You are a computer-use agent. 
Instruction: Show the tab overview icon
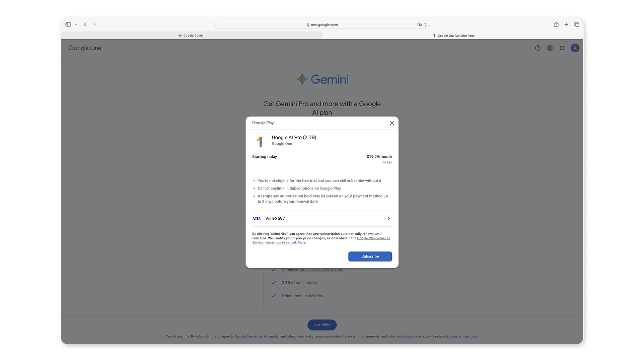click(x=577, y=24)
